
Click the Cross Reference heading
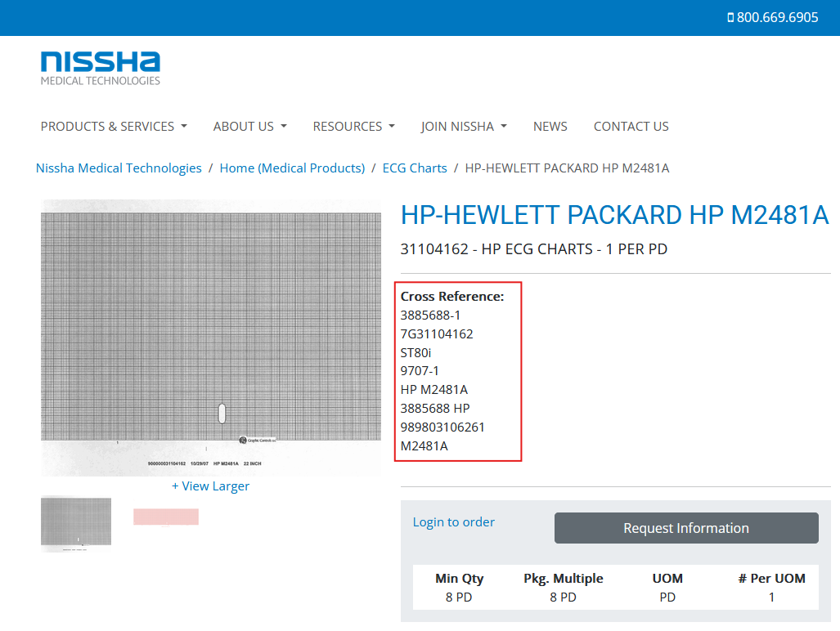tap(452, 297)
